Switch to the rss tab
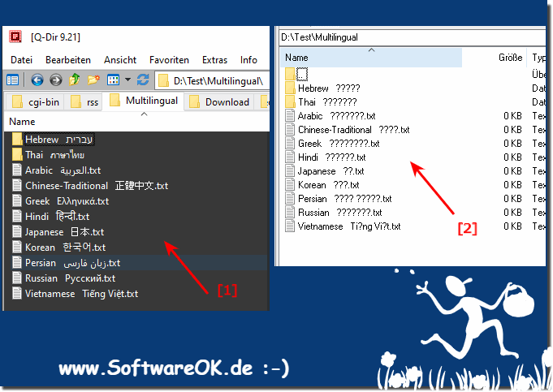The image size is (553, 392). (x=84, y=102)
